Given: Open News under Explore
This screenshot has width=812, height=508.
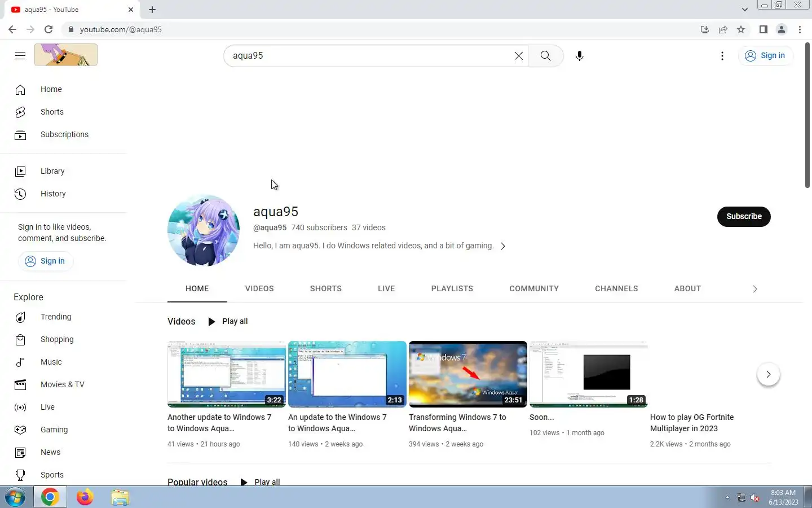Looking at the screenshot, I should tap(63, 452).
